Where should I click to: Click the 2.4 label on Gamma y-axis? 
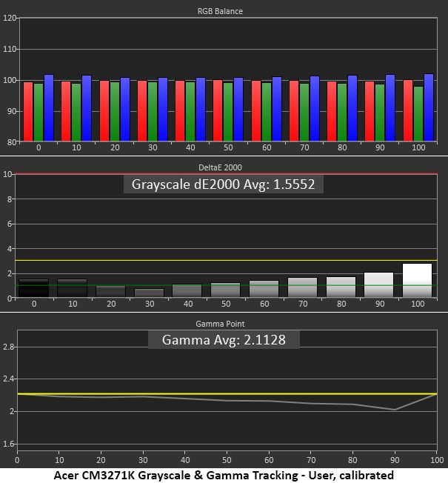(9, 379)
